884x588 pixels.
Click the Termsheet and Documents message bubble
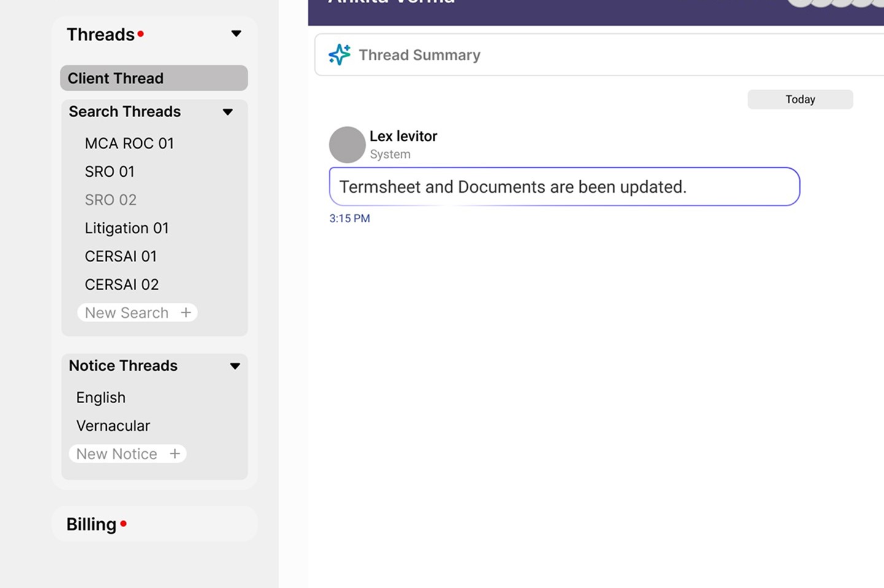click(x=565, y=187)
